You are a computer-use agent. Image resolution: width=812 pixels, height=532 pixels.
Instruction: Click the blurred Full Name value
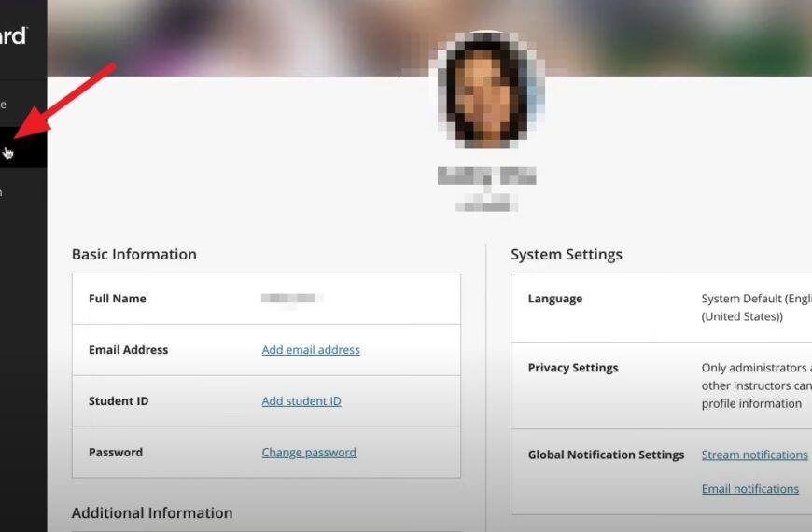[291, 299]
